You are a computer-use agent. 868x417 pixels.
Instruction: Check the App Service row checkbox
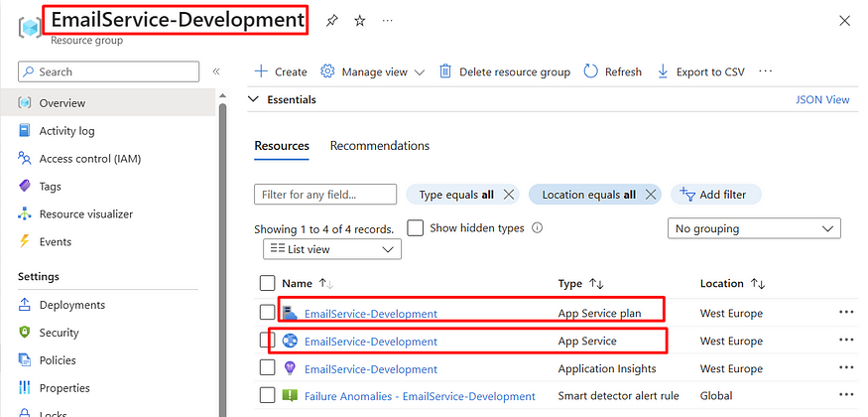(x=268, y=340)
